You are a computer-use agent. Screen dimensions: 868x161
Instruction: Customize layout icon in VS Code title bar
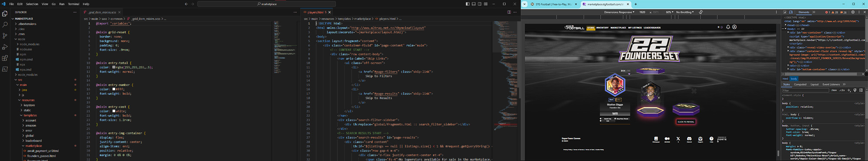coord(486,4)
